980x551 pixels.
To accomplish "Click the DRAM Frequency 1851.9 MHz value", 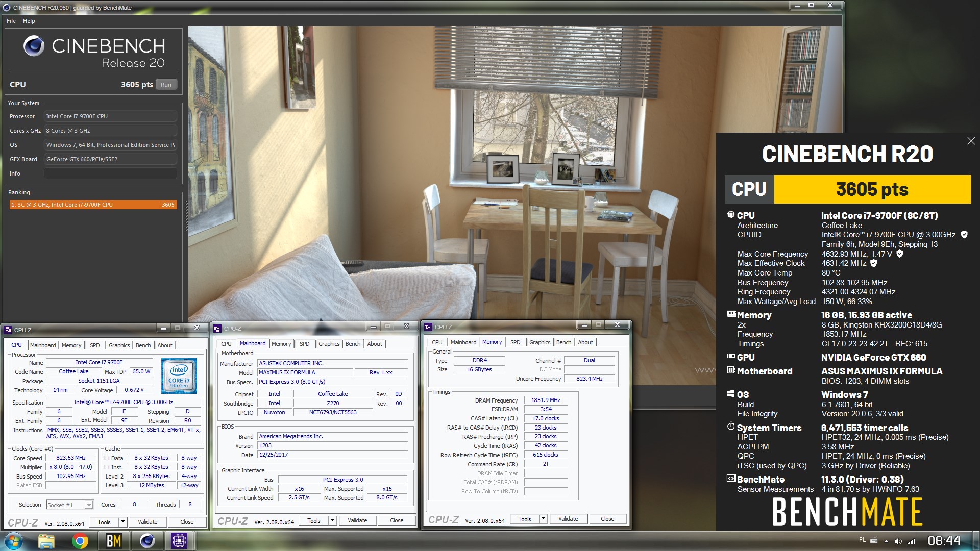I will point(546,400).
